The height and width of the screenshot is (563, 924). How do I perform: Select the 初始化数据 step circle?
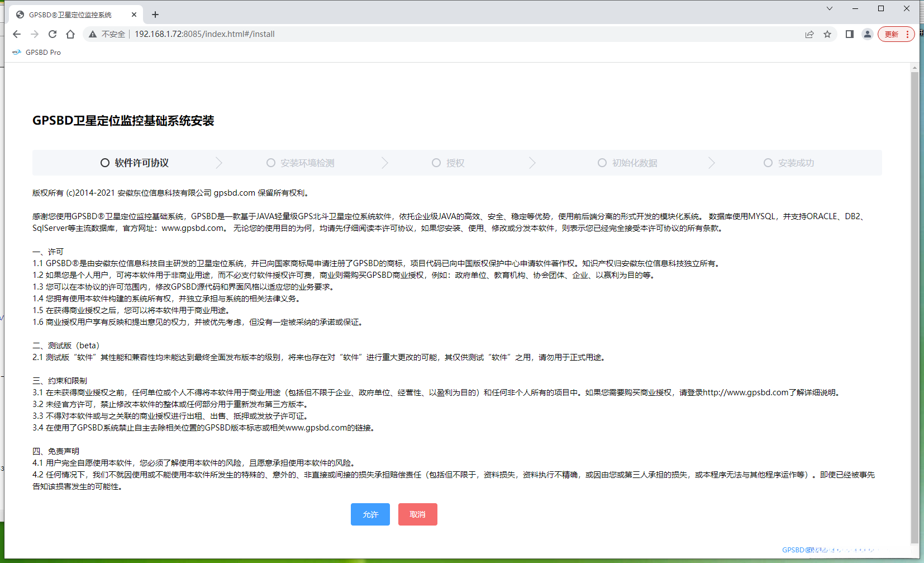click(602, 163)
